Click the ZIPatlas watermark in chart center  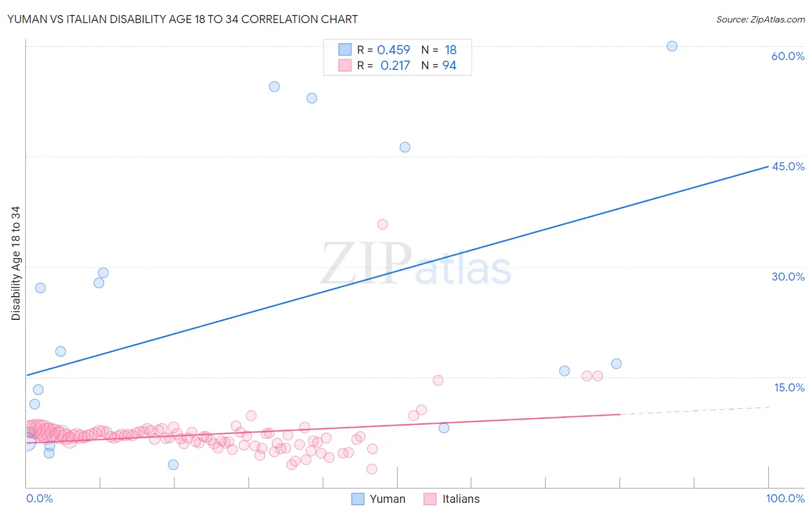point(416,264)
